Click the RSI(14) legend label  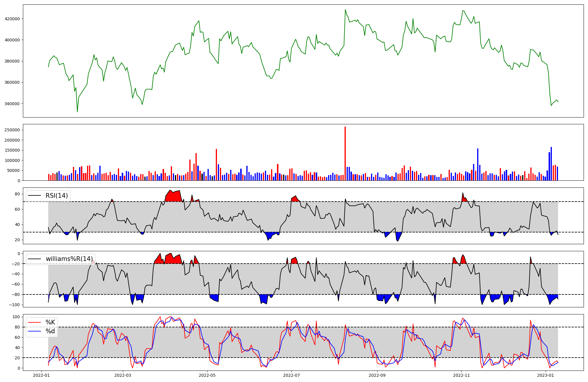[56, 196]
